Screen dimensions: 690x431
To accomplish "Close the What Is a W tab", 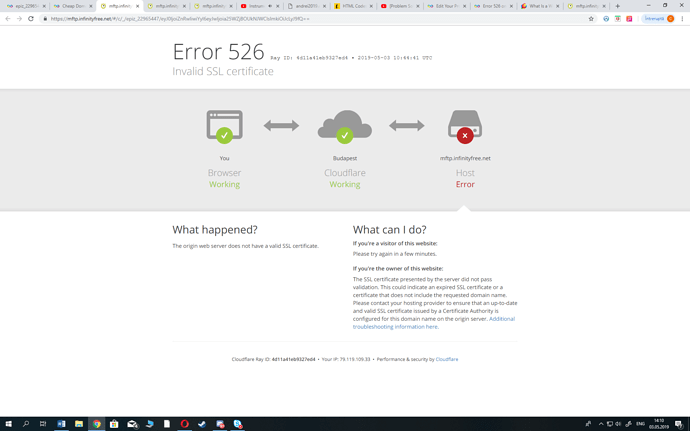I will (558, 6).
